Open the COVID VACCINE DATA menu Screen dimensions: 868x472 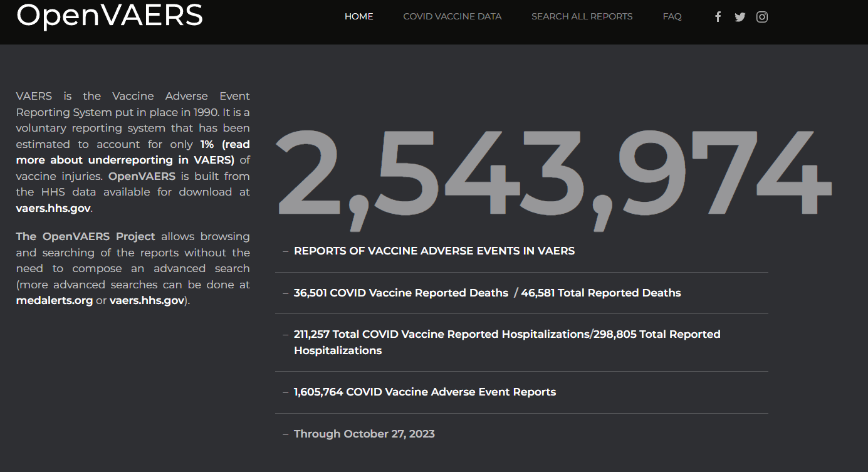452,16
